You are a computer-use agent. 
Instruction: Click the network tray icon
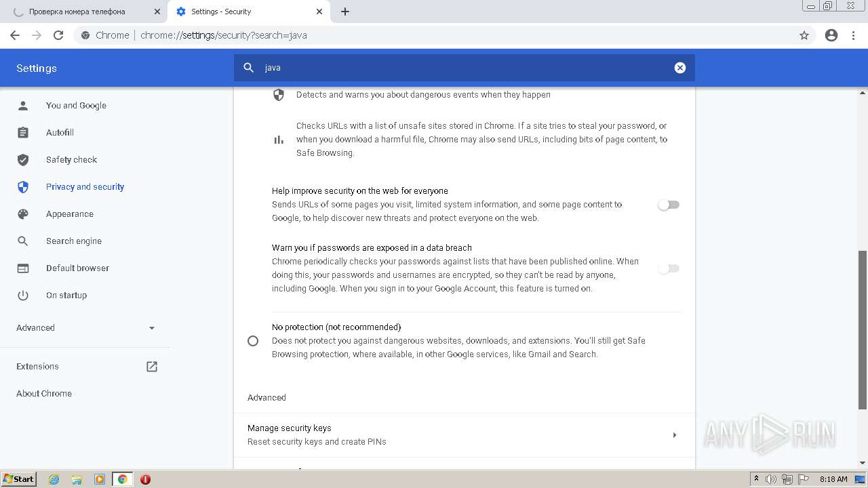pyautogui.click(x=787, y=479)
